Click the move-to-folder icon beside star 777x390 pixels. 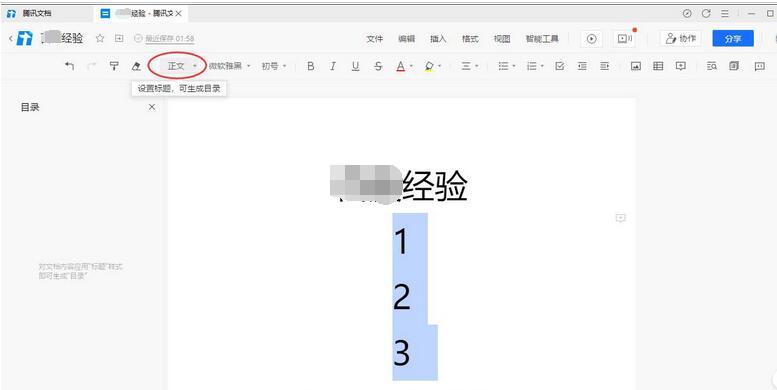119,38
